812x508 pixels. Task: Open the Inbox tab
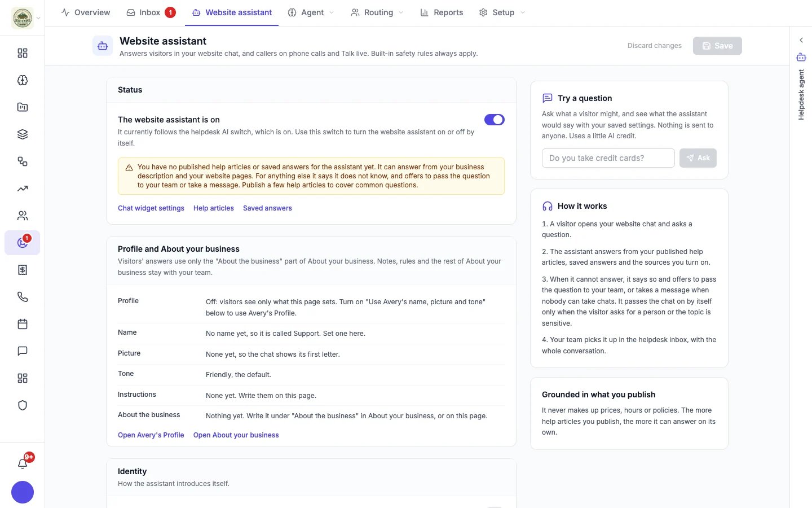click(x=151, y=12)
